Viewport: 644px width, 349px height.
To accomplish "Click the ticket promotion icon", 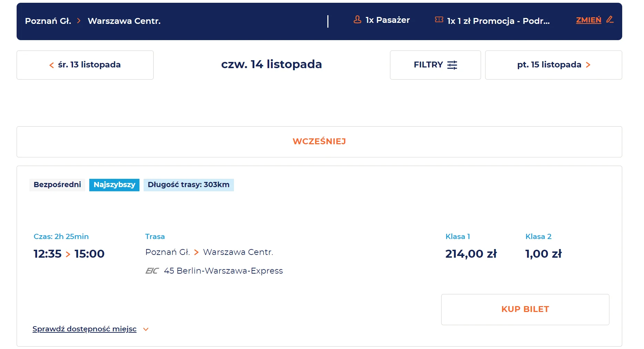I will 439,20.
